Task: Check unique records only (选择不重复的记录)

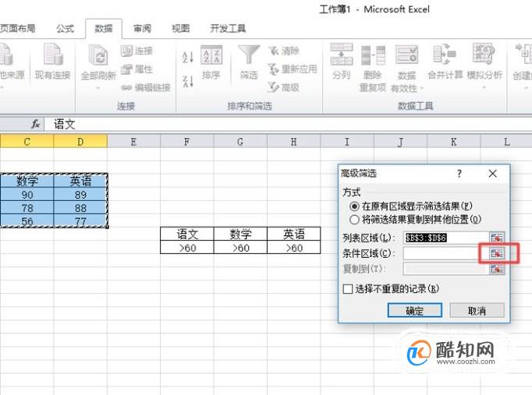Action: [x=348, y=289]
